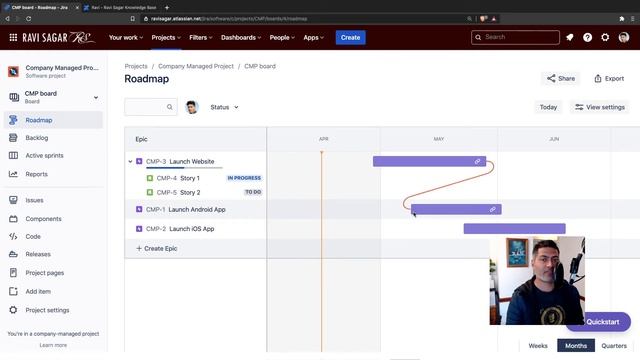Open Roadmap in sidebar
Image resolution: width=640 pixels, height=360 pixels.
[53, 120]
